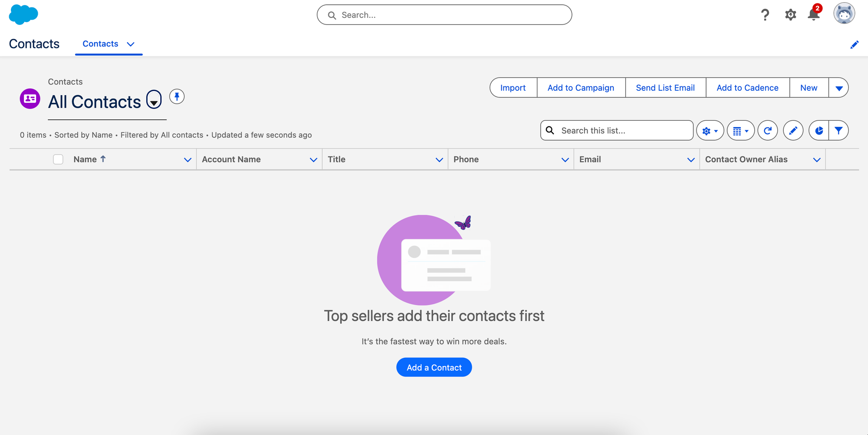Image resolution: width=868 pixels, height=435 pixels.
Task: Open the notifications bell
Action: (x=813, y=14)
